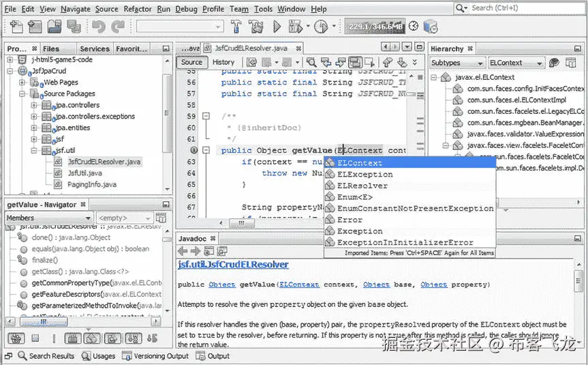Open the Refactor menu

(x=138, y=9)
